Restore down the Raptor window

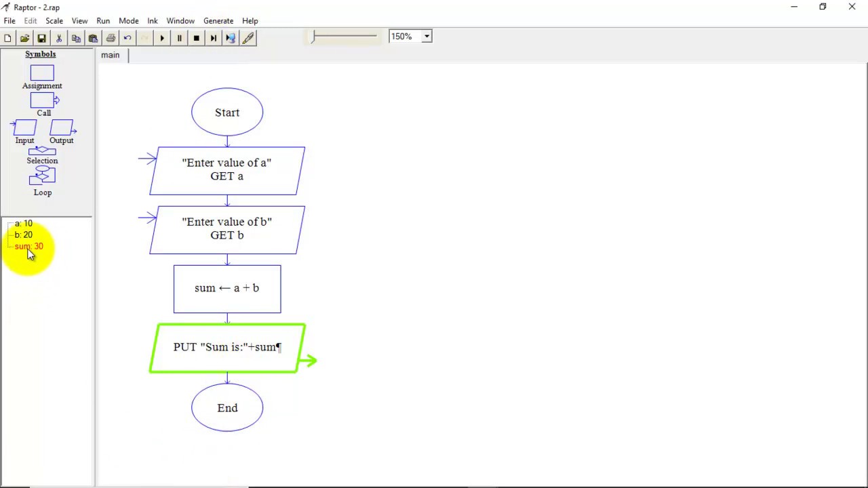pyautogui.click(x=823, y=7)
